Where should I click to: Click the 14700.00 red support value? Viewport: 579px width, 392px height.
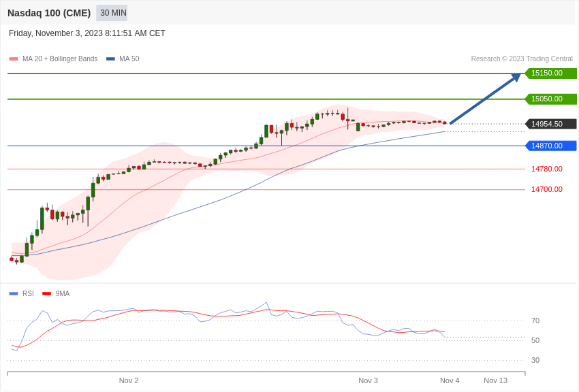pyautogui.click(x=547, y=189)
